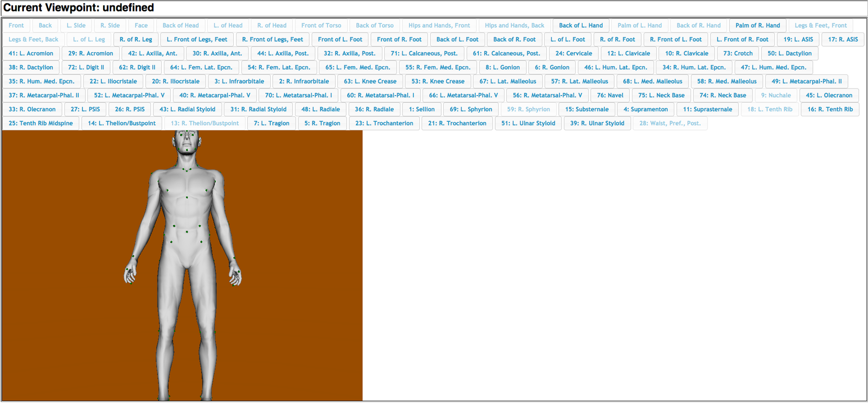
Task: Select the "Palm of R. Hand" viewpoint button
Action: pos(757,26)
